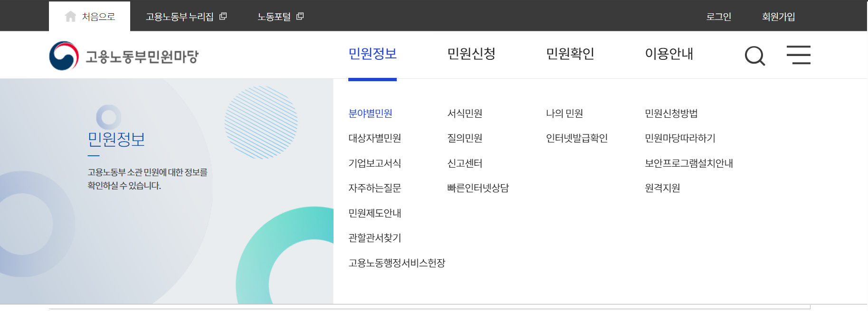The height and width of the screenshot is (311, 868).
Task: Select the 민원정보 main menu
Action: pos(372,54)
